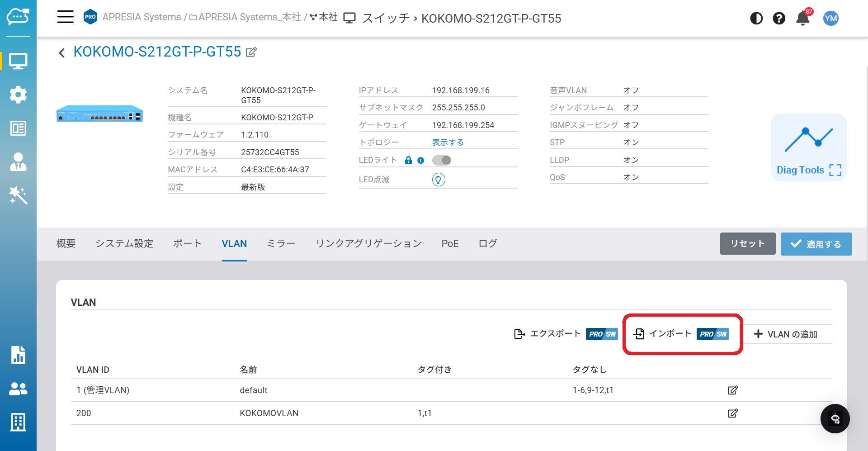Image resolution: width=868 pixels, height=451 pixels.
Task: Go back with the left chevron
Action: click(x=62, y=53)
